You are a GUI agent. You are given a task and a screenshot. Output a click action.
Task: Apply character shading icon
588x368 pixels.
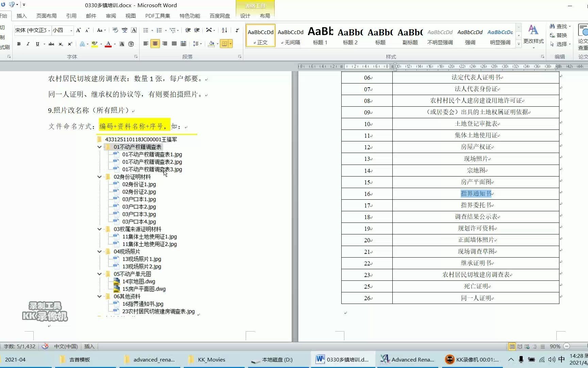click(x=122, y=44)
